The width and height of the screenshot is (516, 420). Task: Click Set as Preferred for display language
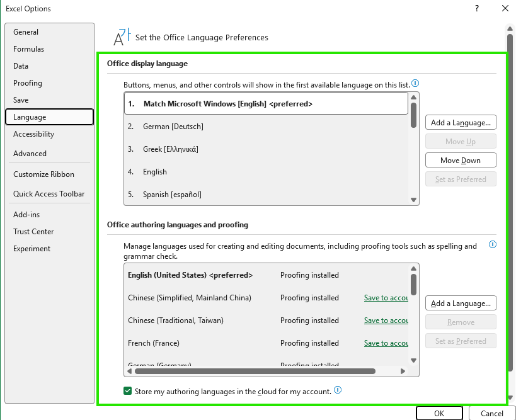pos(461,179)
